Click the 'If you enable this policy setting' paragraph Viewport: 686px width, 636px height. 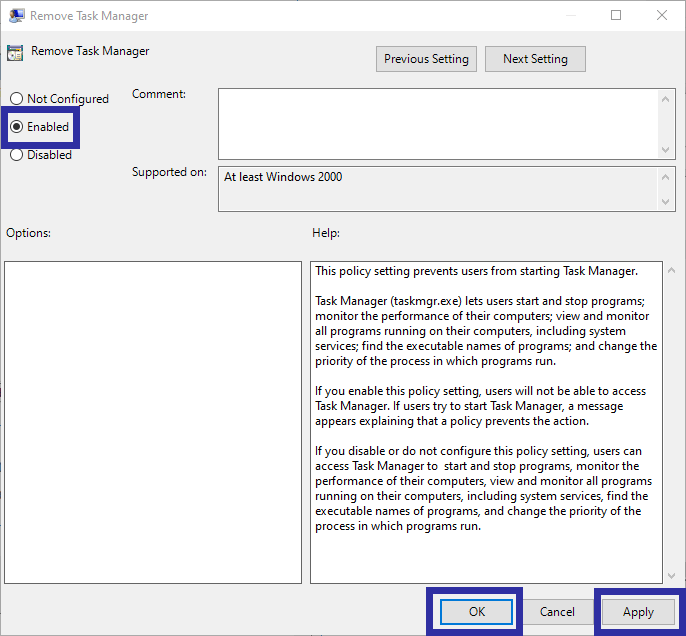(x=480, y=406)
